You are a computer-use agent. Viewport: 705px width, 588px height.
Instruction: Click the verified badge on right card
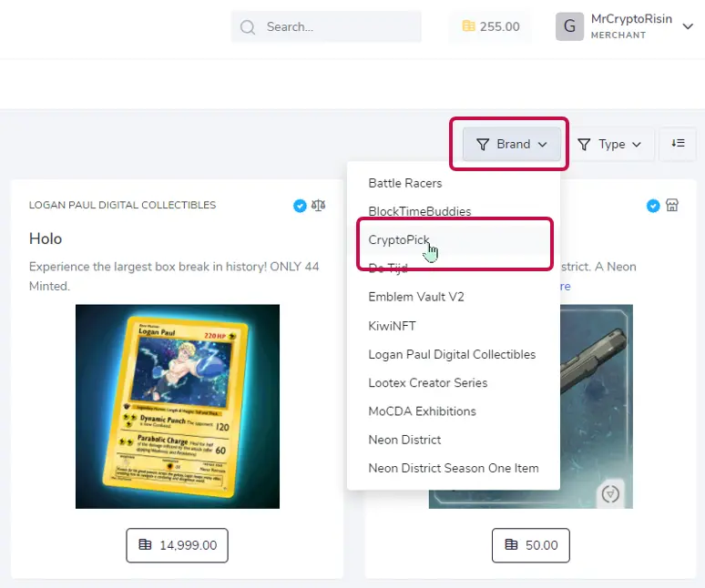(x=653, y=206)
